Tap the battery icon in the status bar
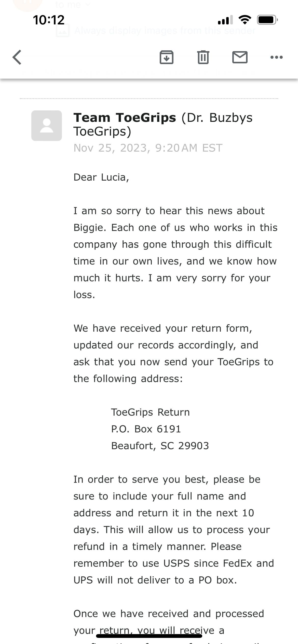Viewport: 298px width, 644px height. click(267, 20)
